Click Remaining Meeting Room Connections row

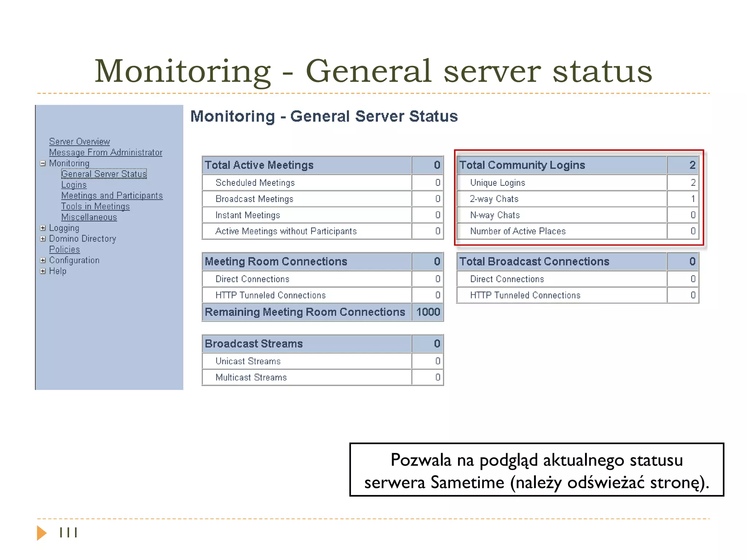coord(323,312)
